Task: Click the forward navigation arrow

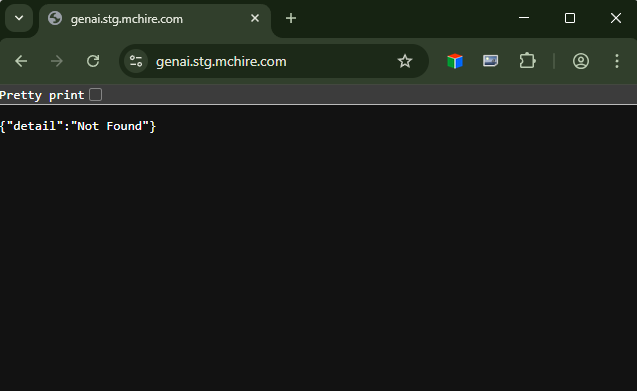Action: click(x=57, y=61)
